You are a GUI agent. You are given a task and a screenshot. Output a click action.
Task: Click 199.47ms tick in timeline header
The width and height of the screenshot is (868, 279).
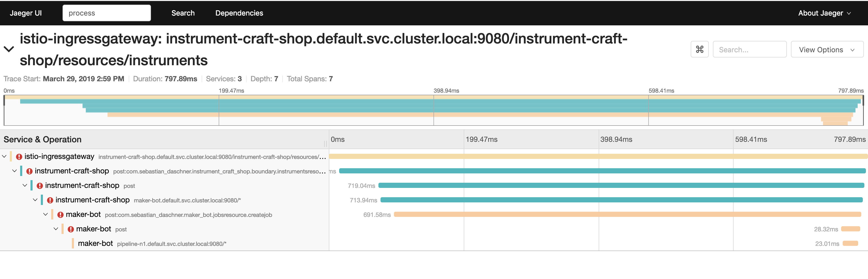point(481,140)
